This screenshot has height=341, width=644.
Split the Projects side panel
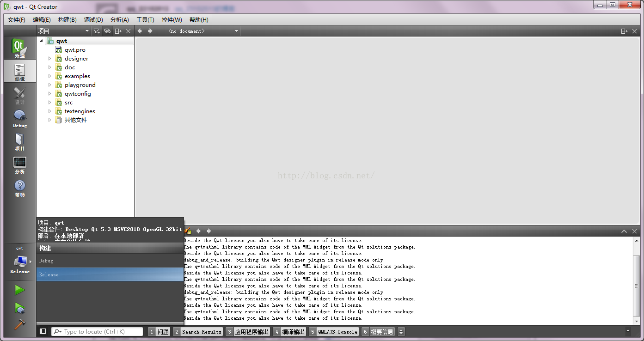click(118, 31)
